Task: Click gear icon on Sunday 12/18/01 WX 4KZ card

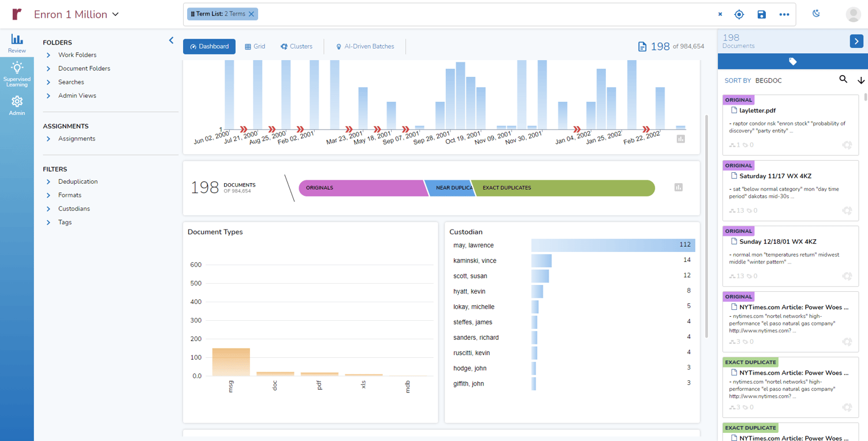Action: (847, 276)
